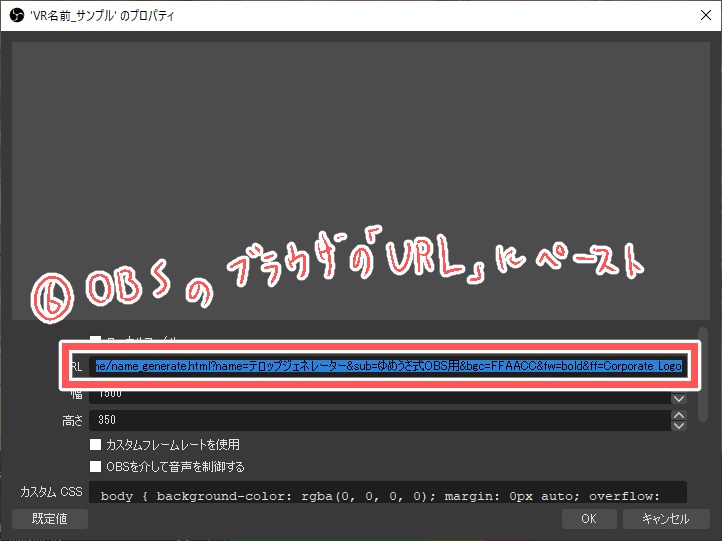Click the OBS logo icon in title bar

click(x=17, y=15)
